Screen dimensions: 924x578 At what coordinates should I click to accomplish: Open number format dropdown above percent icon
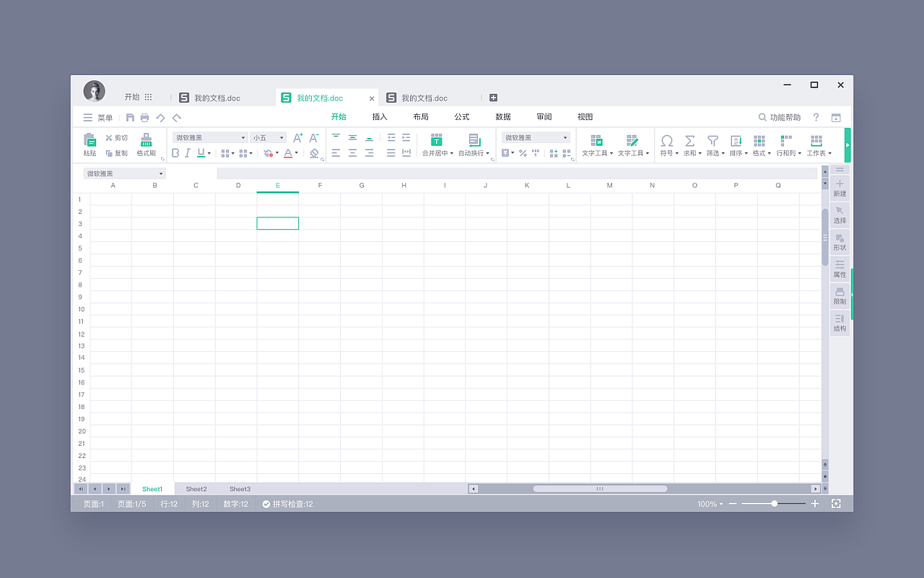click(536, 137)
